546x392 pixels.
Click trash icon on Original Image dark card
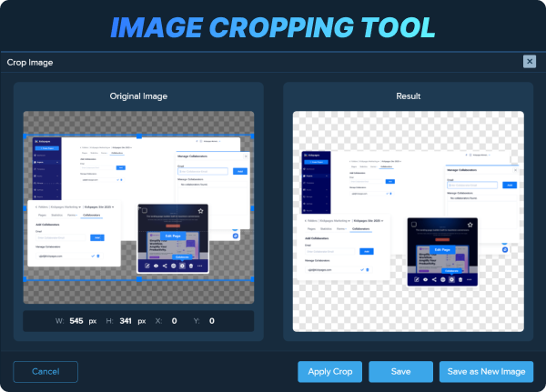tap(193, 266)
